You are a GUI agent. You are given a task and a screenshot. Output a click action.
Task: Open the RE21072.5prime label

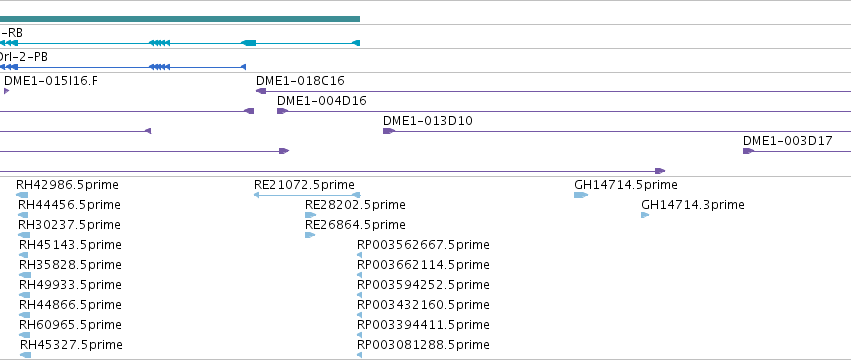[x=304, y=185]
